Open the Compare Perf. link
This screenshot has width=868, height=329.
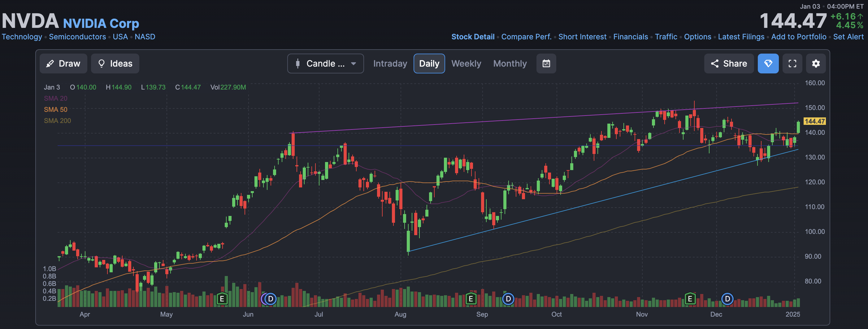point(526,37)
